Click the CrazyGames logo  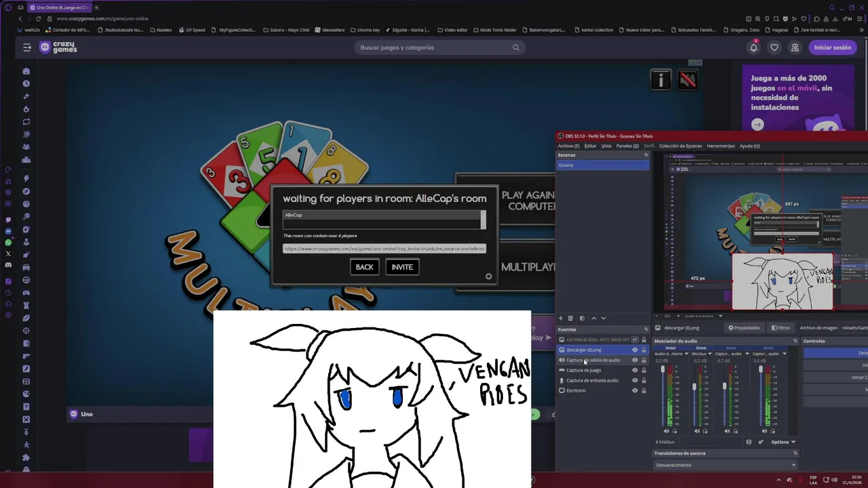58,47
